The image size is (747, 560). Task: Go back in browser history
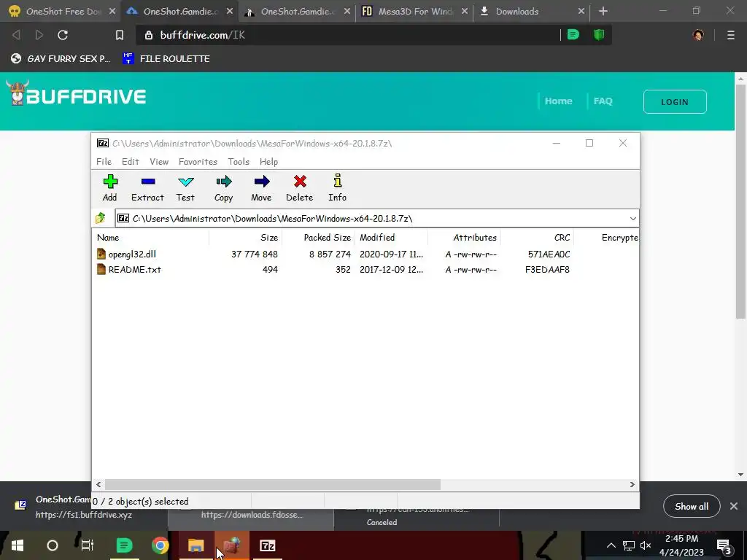click(16, 35)
